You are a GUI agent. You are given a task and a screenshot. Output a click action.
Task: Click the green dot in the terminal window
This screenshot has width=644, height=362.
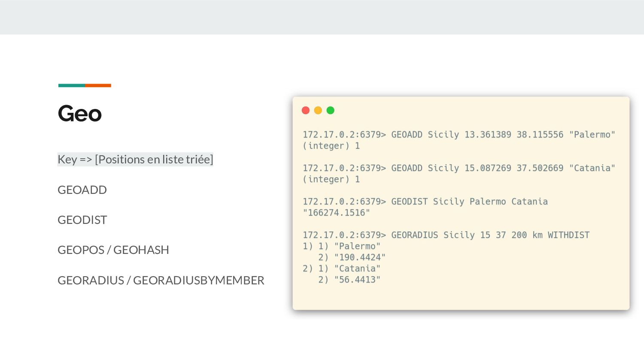pos(331,110)
